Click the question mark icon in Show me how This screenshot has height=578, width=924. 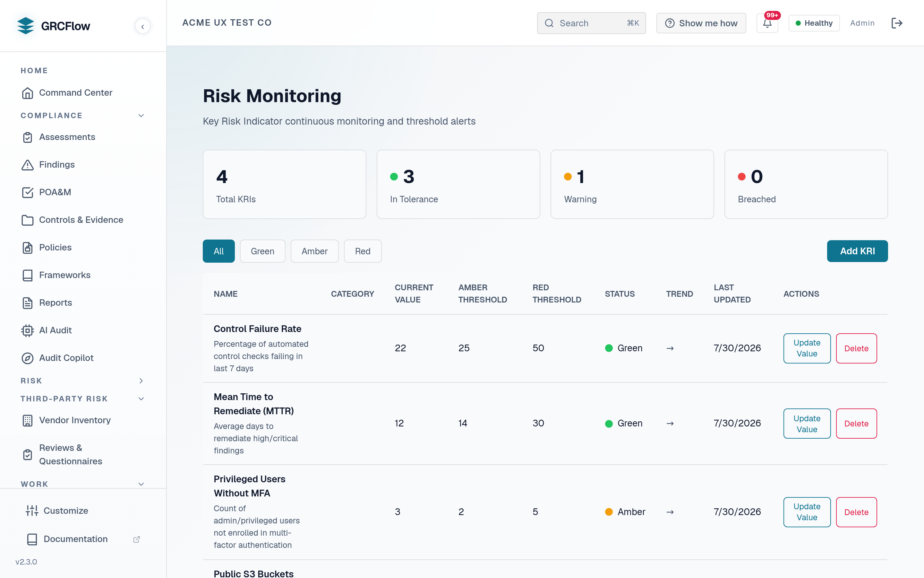pos(670,23)
